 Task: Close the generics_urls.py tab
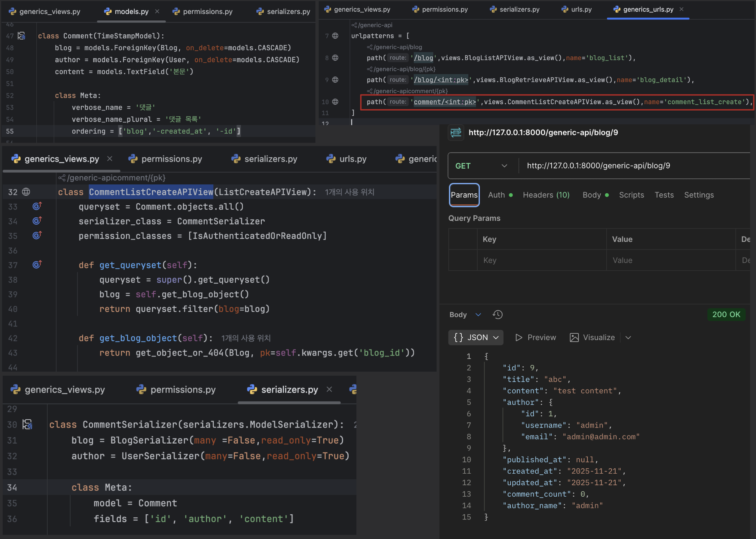(x=682, y=9)
